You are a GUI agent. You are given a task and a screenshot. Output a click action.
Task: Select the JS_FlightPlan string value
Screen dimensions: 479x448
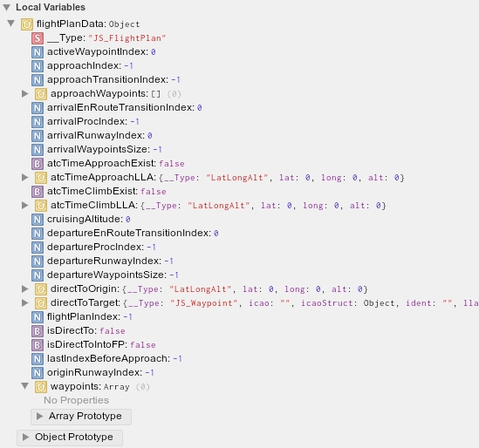coord(127,38)
